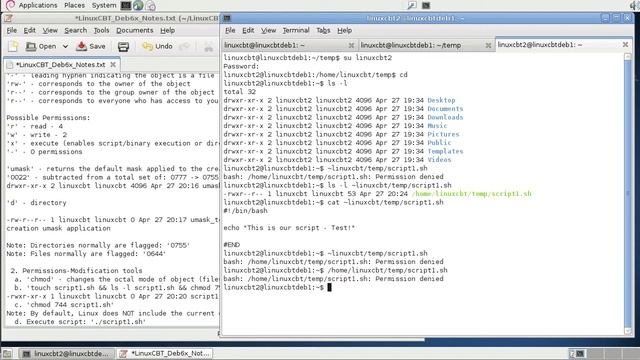Viewport: 640px width, 360px height.
Task: Click the "'d' - directory" line in gedit
Action: pyautogui.click(x=36, y=203)
